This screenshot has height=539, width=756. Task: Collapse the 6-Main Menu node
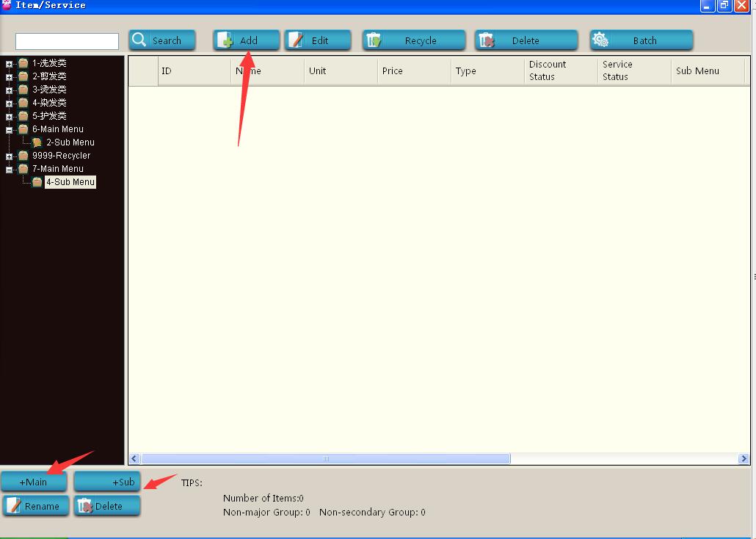click(x=9, y=130)
